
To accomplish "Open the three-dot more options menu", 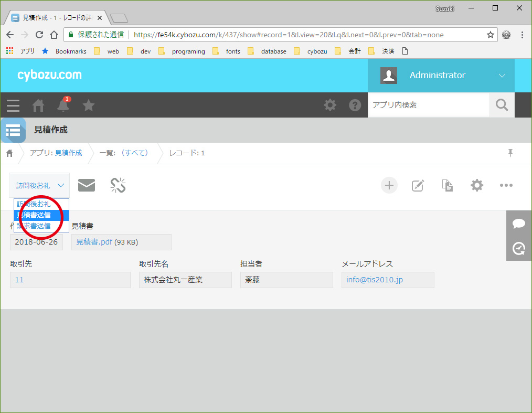I will [506, 185].
